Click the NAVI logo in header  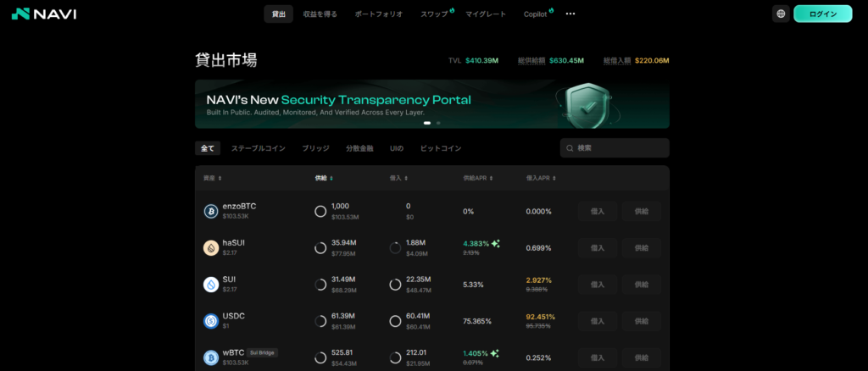[x=44, y=14]
